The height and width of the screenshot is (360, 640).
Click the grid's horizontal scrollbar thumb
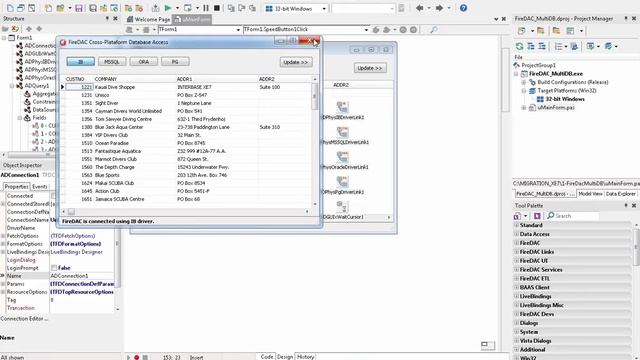[x=71, y=211]
